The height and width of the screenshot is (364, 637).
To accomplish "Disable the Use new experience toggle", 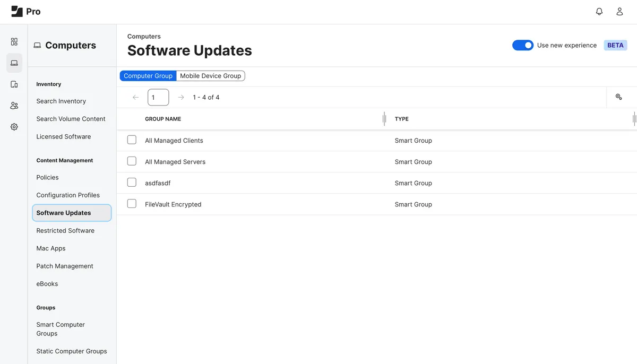I will [x=522, y=46].
